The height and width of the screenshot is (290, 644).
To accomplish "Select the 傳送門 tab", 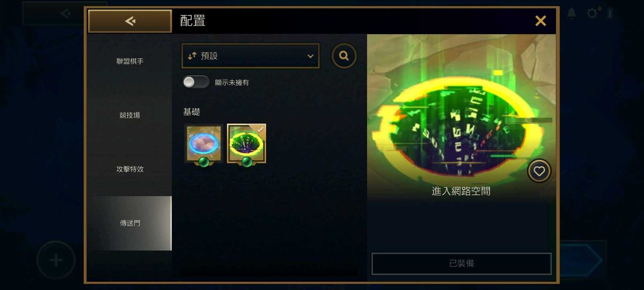I will [x=130, y=223].
